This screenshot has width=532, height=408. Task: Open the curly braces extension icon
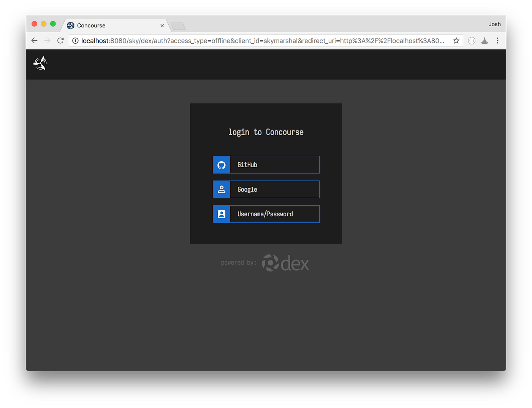(x=472, y=41)
